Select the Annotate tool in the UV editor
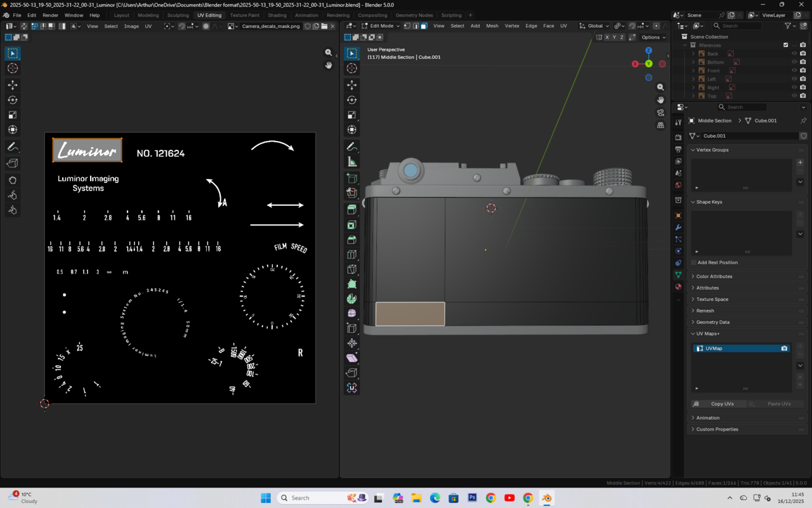This screenshot has width=812, height=508. pyautogui.click(x=13, y=147)
